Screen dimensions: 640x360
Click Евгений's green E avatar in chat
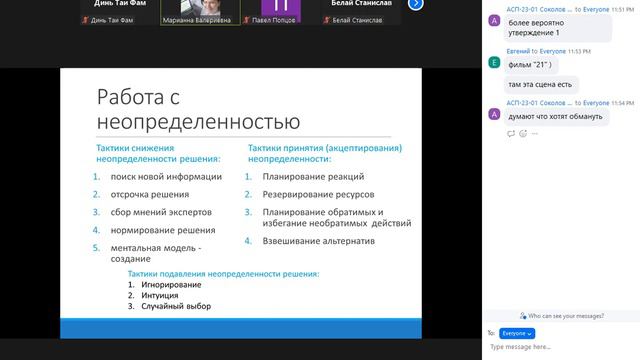pyautogui.click(x=494, y=62)
